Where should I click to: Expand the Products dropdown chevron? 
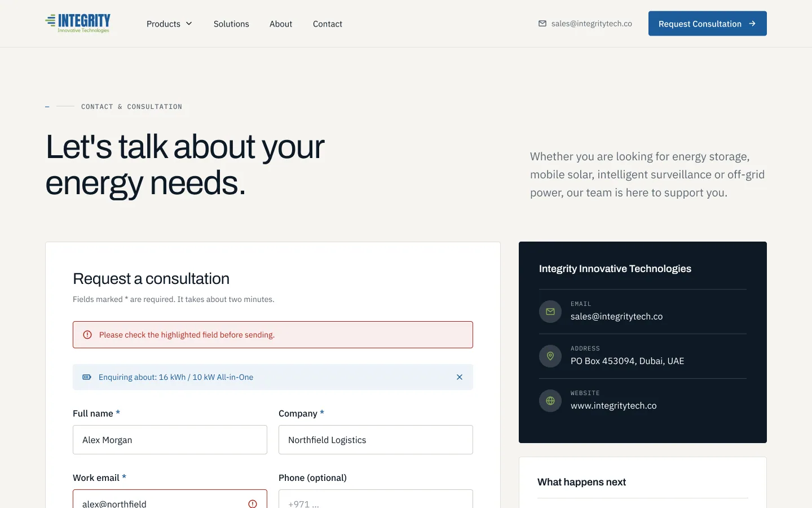189,24
